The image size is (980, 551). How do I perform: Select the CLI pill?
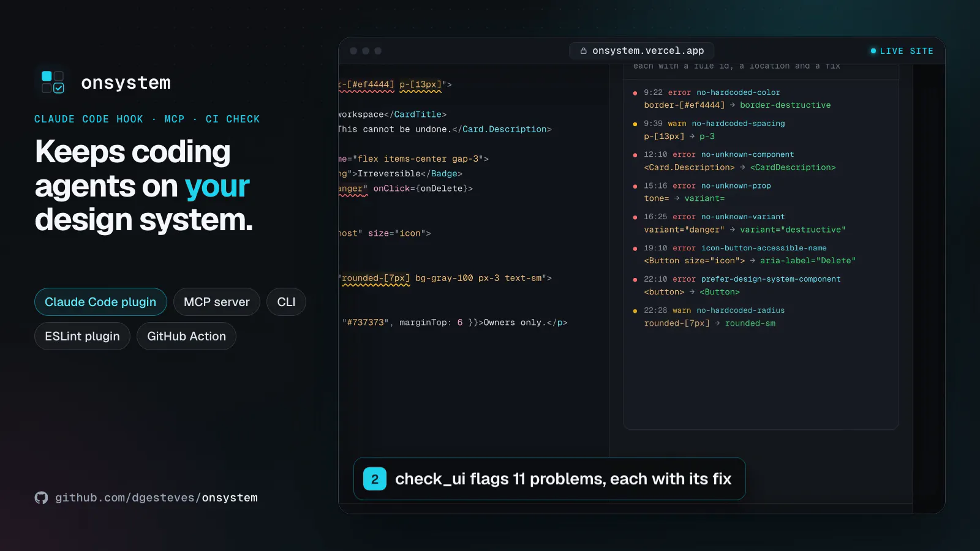pos(286,302)
